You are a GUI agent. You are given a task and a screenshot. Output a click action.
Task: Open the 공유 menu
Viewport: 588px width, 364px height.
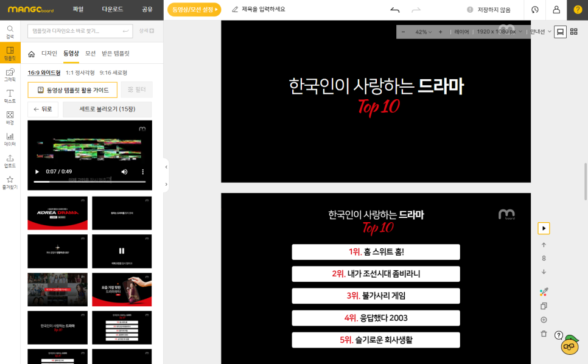pyautogui.click(x=147, y=9)
